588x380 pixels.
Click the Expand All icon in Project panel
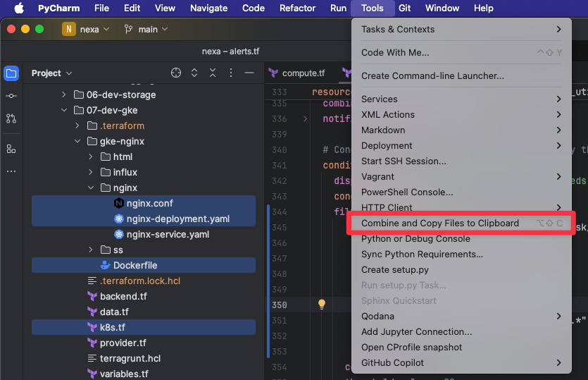[x=194, y=73]
